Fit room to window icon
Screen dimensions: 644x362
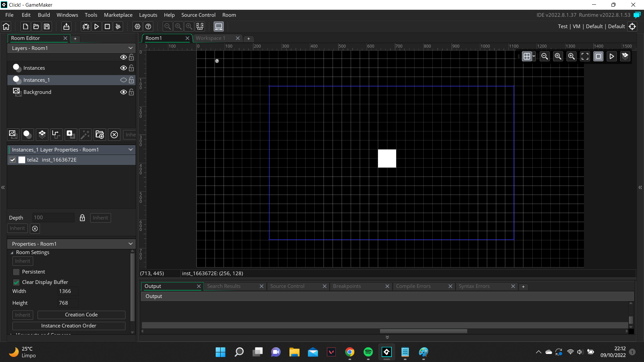click(x=585, y=56)
